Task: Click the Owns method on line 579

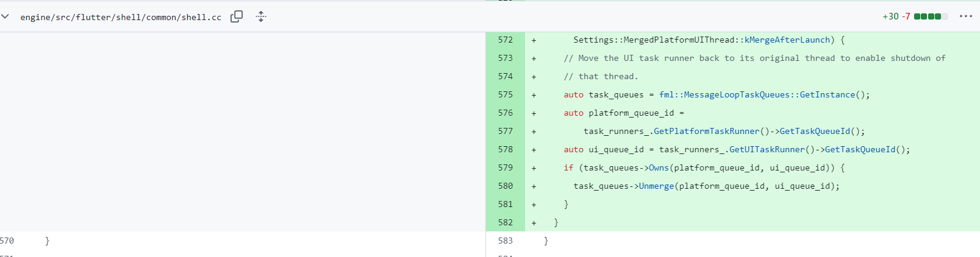Action: click(x=659, y=167)
